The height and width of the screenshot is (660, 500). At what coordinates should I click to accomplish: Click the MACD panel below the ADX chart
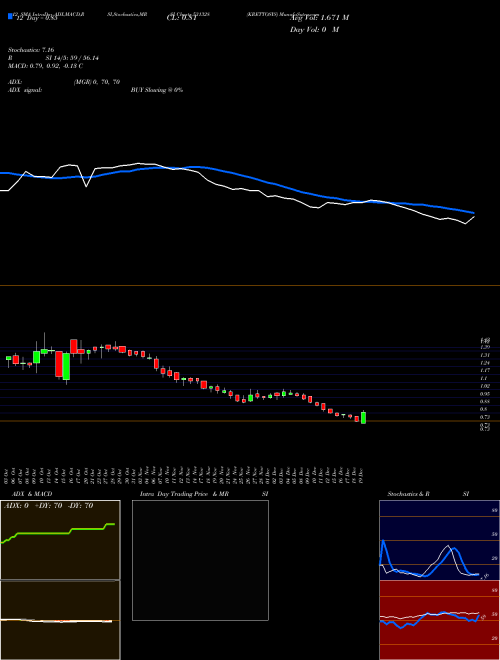coord(60,620)
